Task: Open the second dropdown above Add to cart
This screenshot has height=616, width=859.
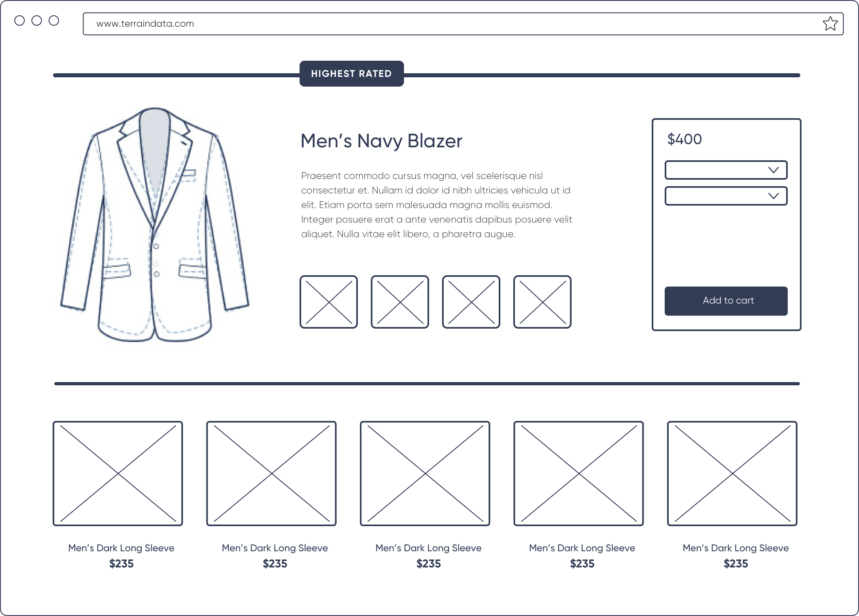Action: [x=717, y=196]
